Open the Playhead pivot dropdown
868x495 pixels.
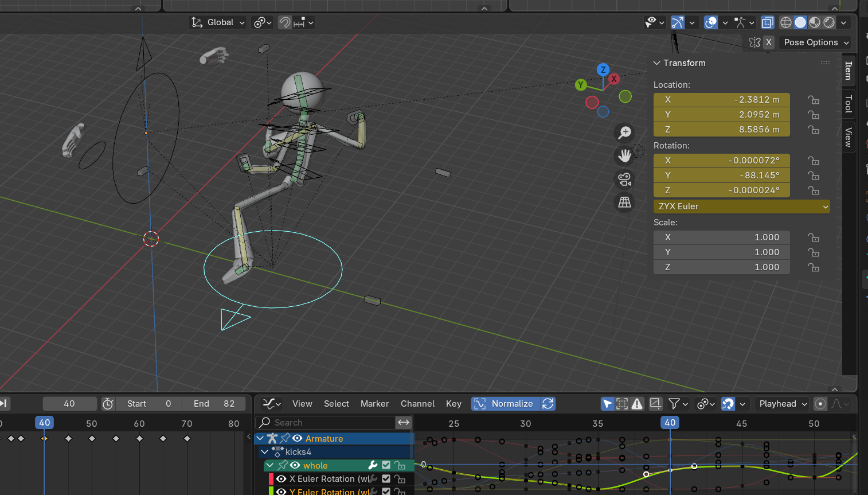tap(782, 404)
